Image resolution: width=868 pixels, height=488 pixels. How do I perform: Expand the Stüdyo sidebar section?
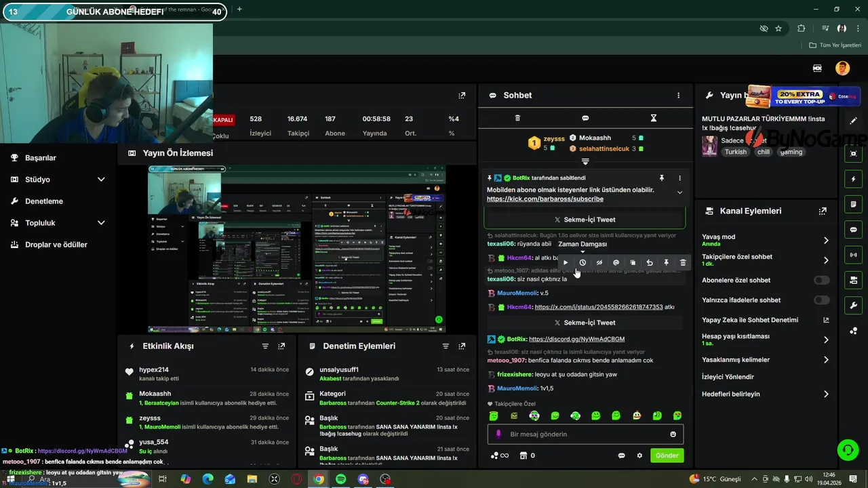click(101, 180)
